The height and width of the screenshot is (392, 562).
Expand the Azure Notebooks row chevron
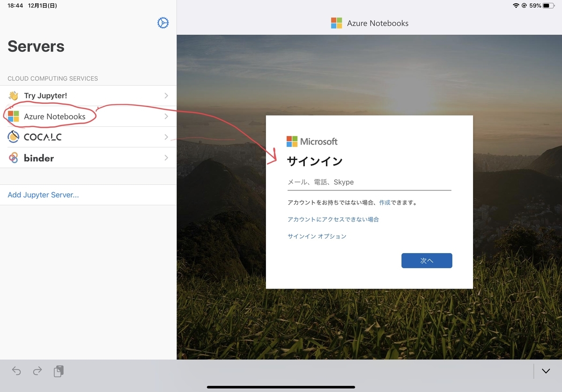(166, 116)
